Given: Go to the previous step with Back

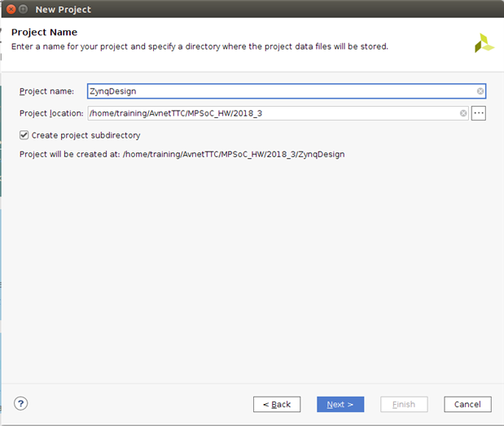Looking at the screenshot, I should pyautogui.click(x=277, y=404).
